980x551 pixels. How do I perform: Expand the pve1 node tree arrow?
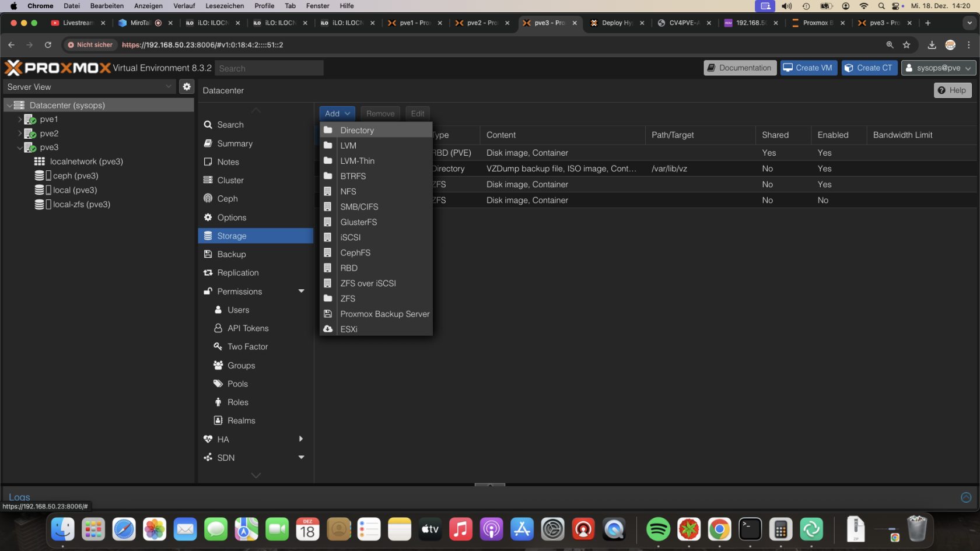[x=20, y=119]
